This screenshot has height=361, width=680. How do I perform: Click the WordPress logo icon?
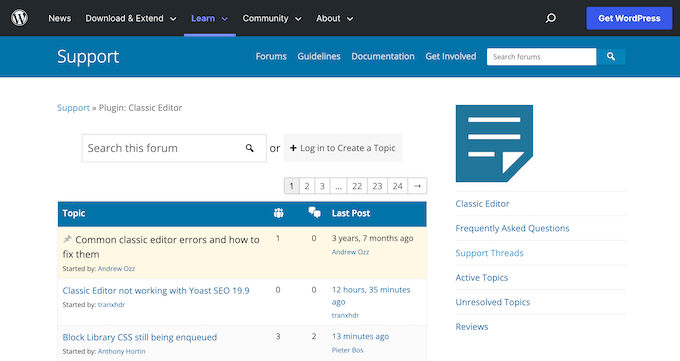pos(20,18)
